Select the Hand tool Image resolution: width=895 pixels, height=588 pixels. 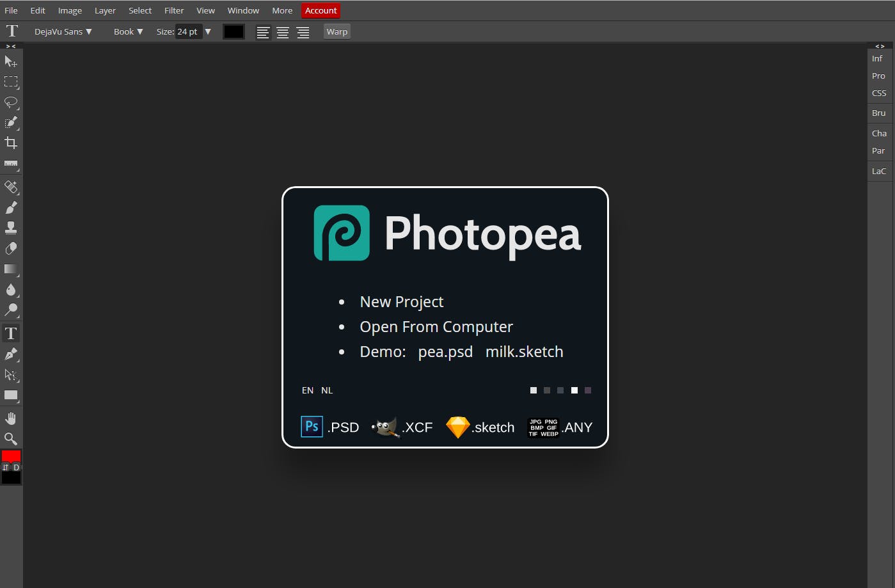(11, 418)
